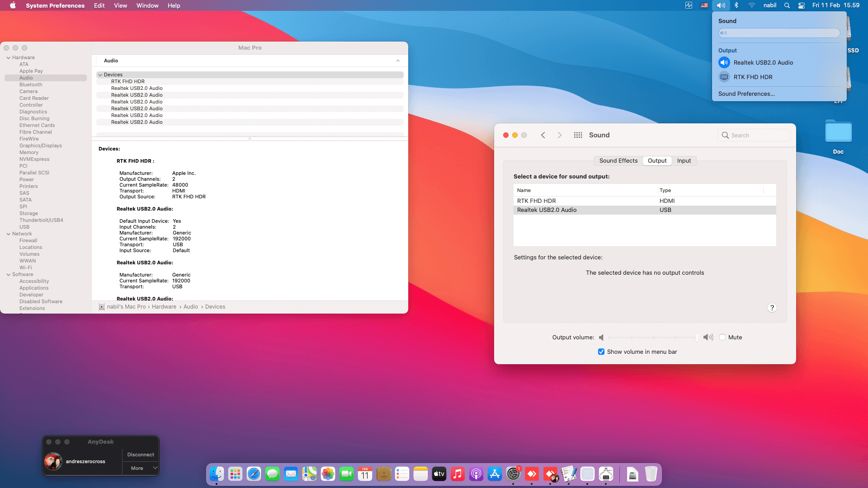Open the More dropdown in AnyDesk
868x488 pixels.
141,468
